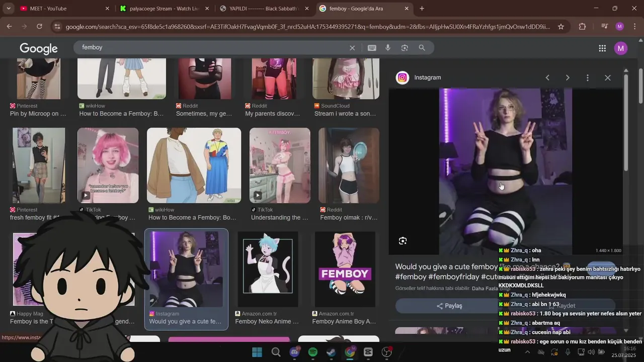Open Windows taskbar search

point(276,352)
